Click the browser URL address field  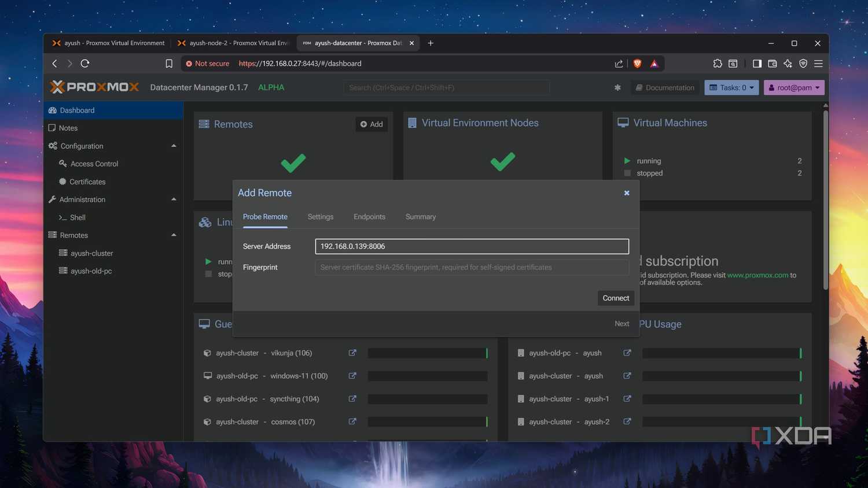pos(422,64)
